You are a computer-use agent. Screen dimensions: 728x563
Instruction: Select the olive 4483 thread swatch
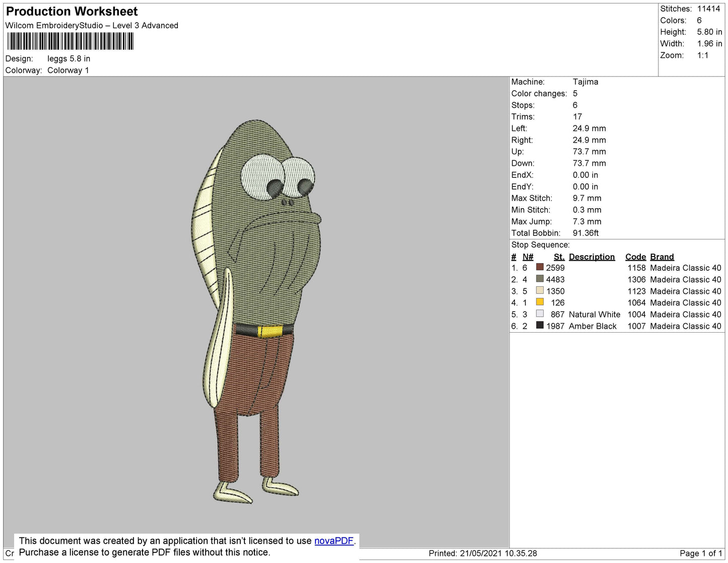pos(540,279)
